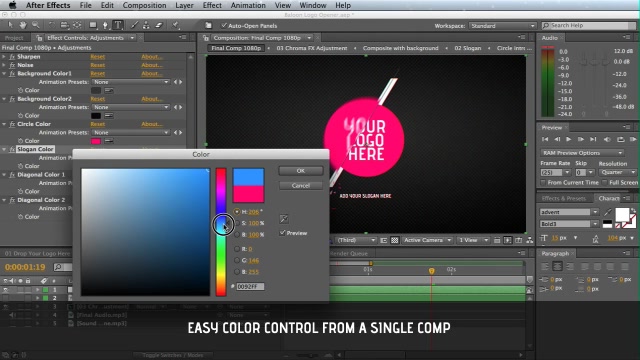Viewport: 640px width, 360px height.
Task: Select the Brush tool in toolbar
Action: point(134,25)
